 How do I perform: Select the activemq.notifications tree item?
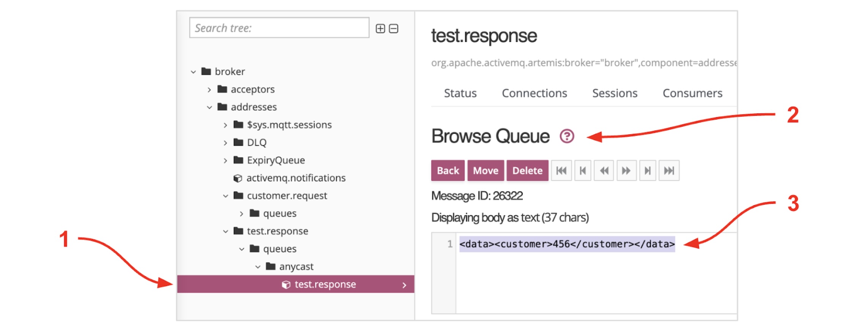tap(296, 178)
